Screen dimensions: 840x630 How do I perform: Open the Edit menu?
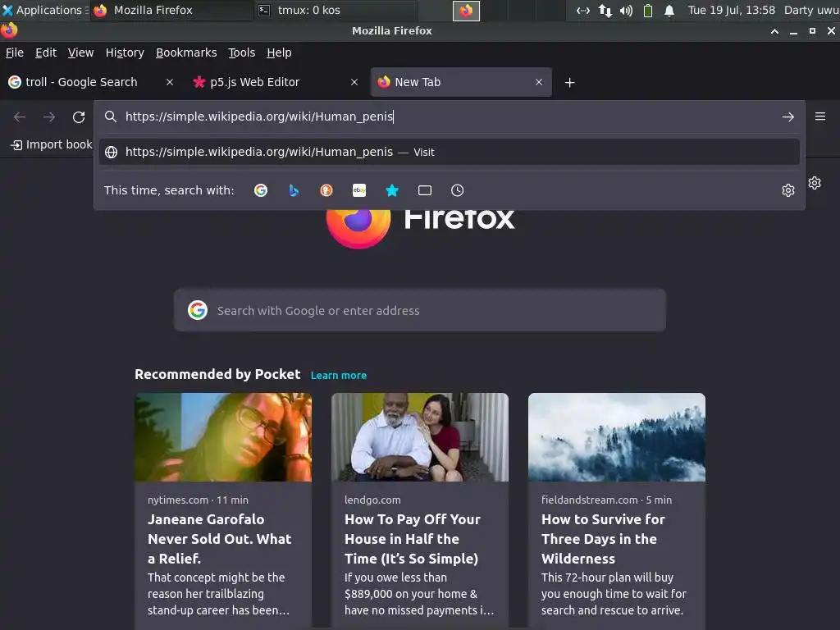tap(46, 52)
